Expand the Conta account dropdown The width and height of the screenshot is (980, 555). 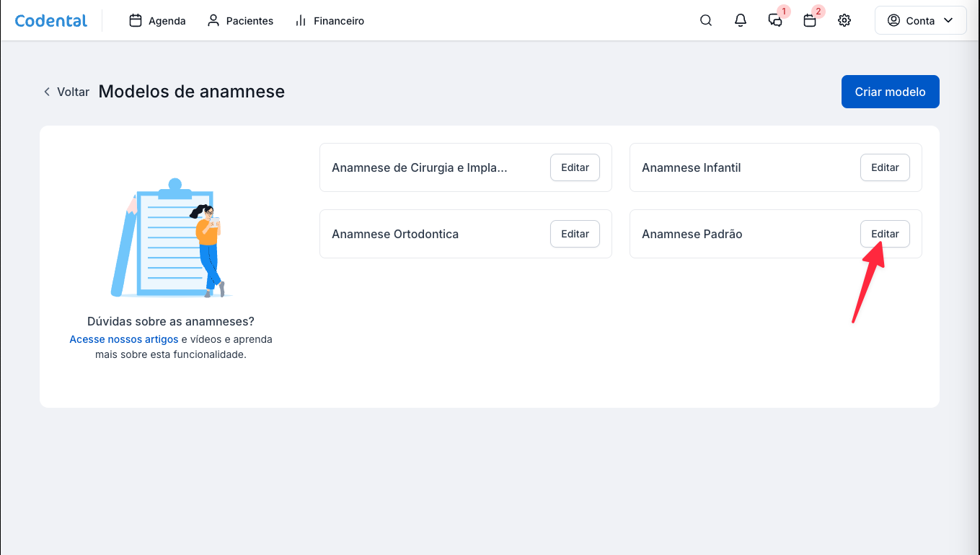click(x=920, y=21)
